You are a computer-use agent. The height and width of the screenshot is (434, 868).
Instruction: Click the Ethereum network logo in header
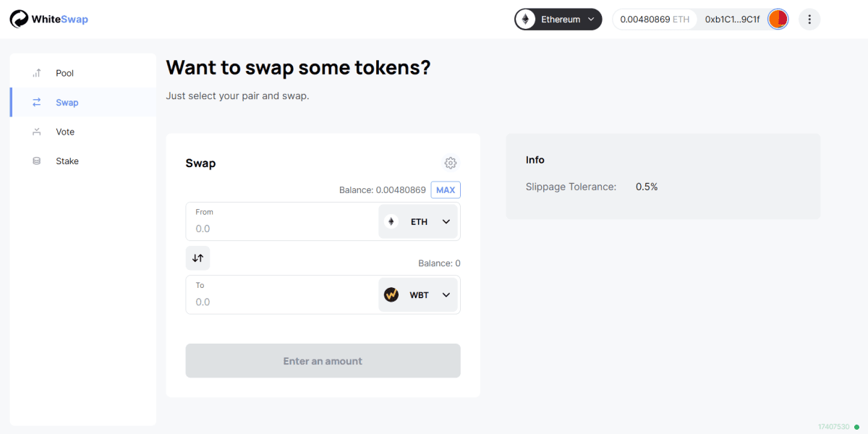[x=524, y=19]
